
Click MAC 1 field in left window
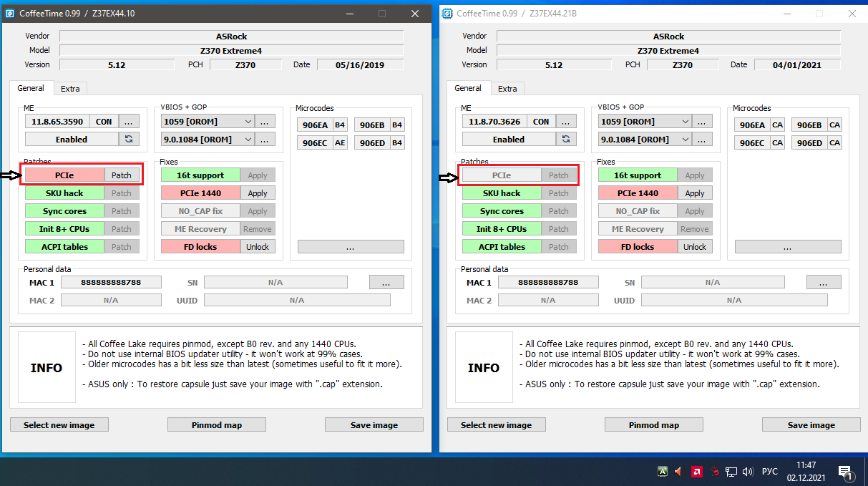coord(111,283)
